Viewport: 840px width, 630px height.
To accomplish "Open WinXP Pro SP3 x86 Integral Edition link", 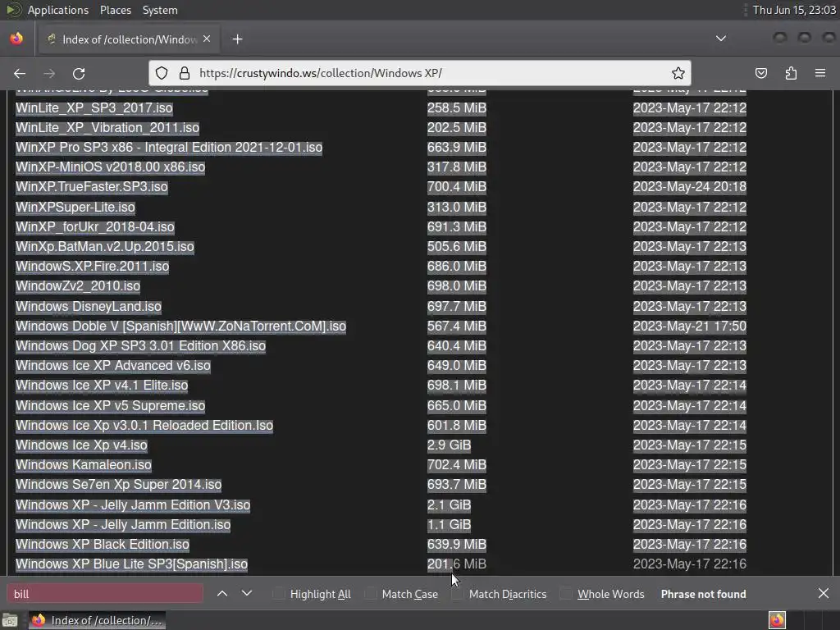I will [x=169, y=148].
